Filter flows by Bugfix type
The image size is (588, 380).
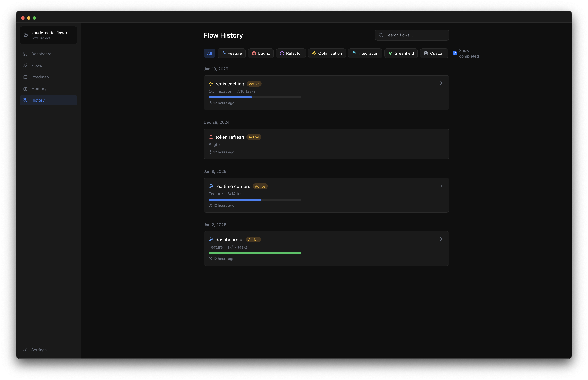pos(261,53)
